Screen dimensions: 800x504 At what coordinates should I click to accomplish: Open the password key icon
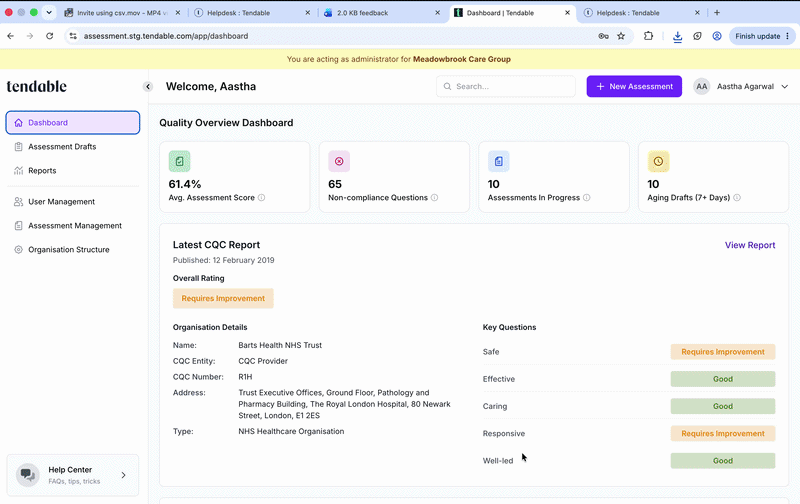[603, 36]
